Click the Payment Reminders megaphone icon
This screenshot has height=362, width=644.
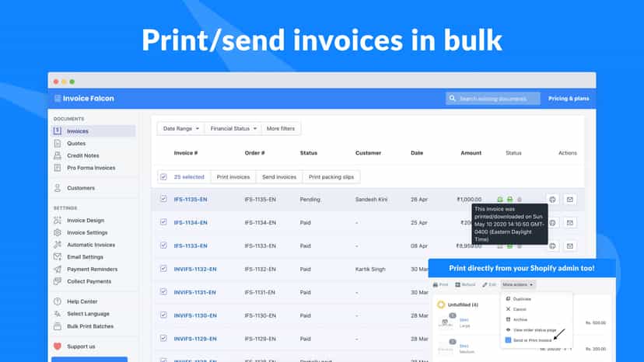(58, 270)
